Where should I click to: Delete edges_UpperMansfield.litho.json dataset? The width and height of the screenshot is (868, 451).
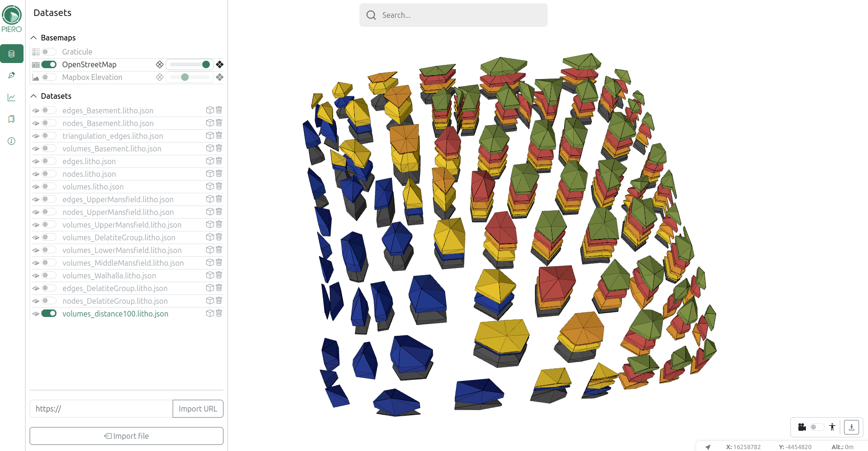point(219,199)
